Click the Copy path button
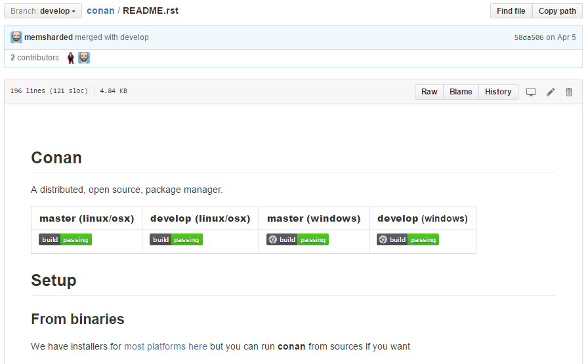 click(557, 11)
